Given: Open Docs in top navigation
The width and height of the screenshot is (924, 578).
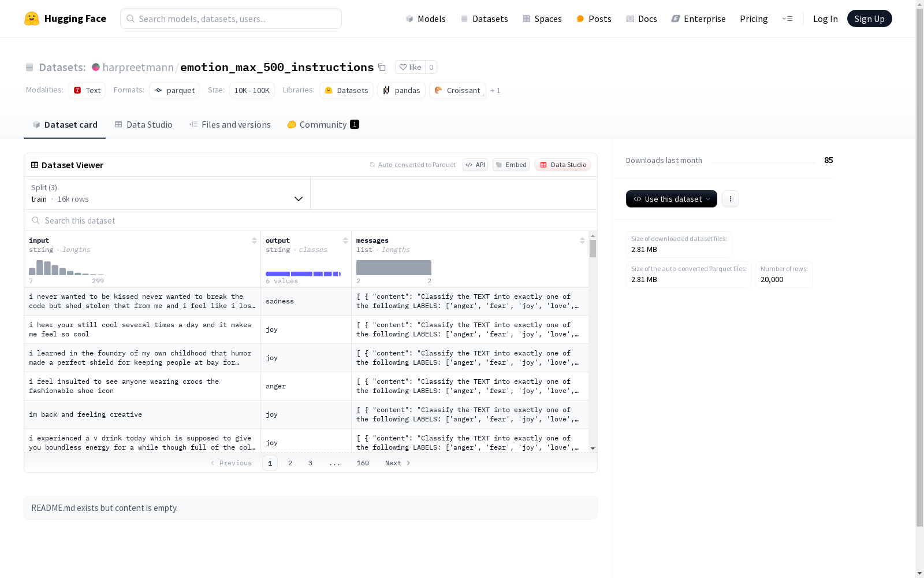Looking at the screenshot, I should click(642, 18).
